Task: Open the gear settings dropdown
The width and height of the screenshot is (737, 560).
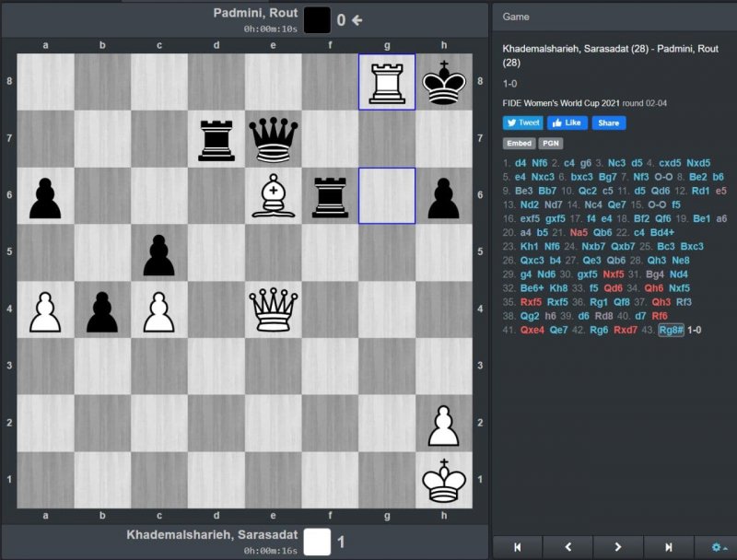Action: click(x=716, y=547)
